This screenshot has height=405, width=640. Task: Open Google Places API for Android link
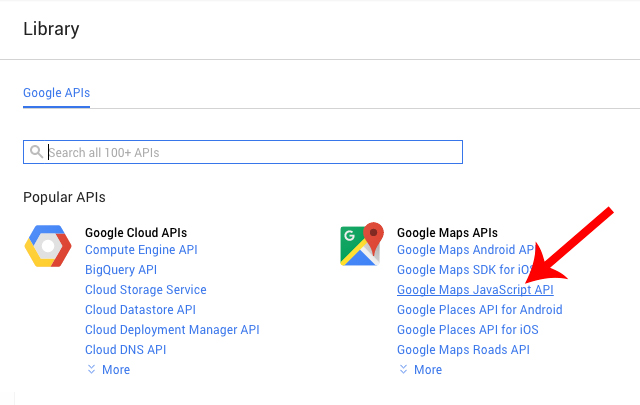480,310
